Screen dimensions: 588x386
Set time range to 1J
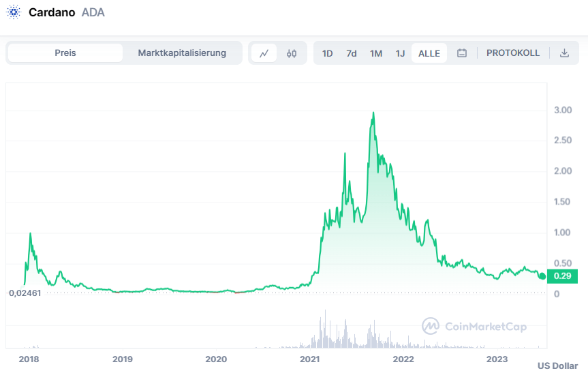pyautogui.click(x=400, y=53)
